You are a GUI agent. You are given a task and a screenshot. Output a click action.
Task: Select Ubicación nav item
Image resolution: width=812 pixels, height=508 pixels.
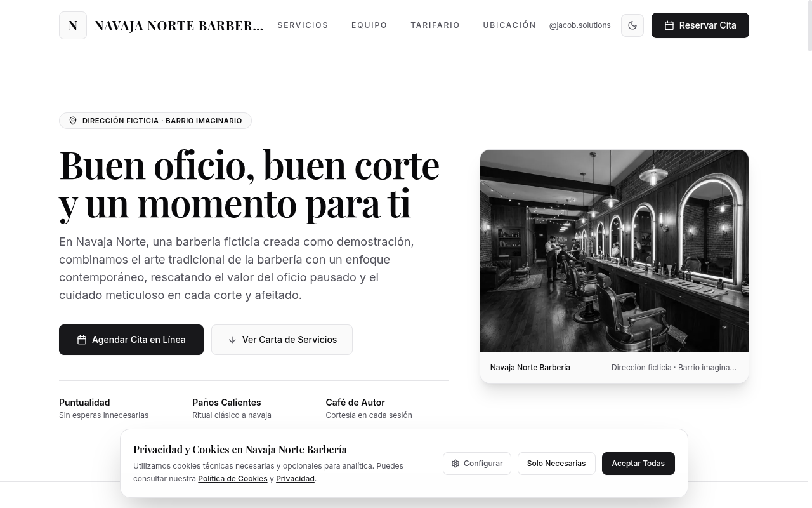[509, 25]
